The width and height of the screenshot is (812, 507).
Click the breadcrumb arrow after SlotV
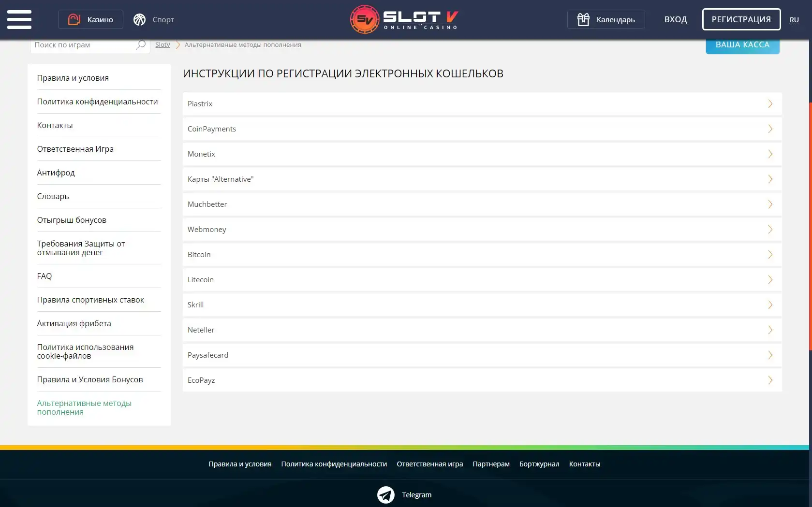[x=178, y=45]
